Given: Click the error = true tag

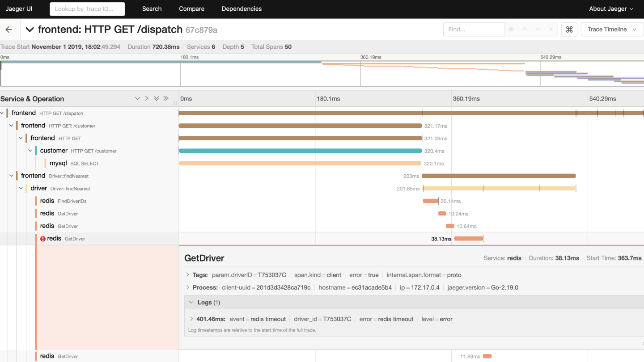Looking at the screenshot, I should click(x=364, y=275).
